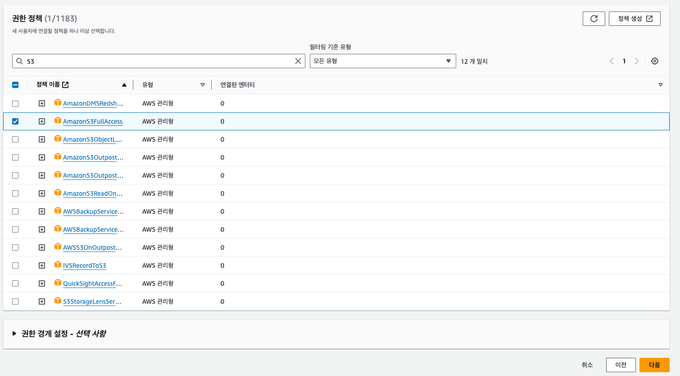Open table preferences gear

click(654, 61)
